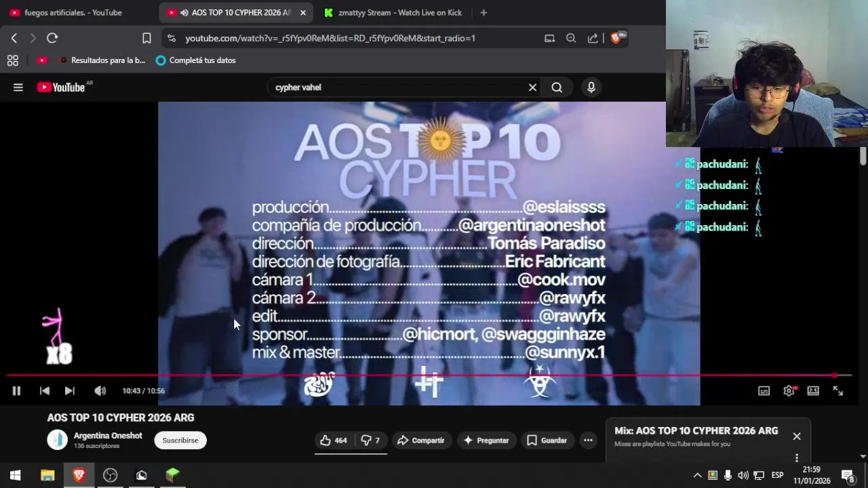Viewport: 868px width, 488px height.
Task: Open the player settings gear
Action: pyautogui.click(x=789, y=390)
